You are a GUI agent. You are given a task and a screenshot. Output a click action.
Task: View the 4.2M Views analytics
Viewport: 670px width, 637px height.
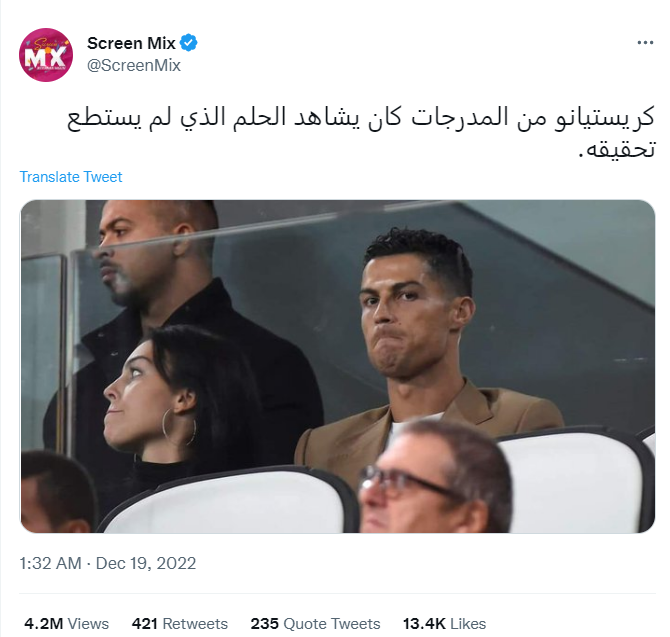coord(67,624)
